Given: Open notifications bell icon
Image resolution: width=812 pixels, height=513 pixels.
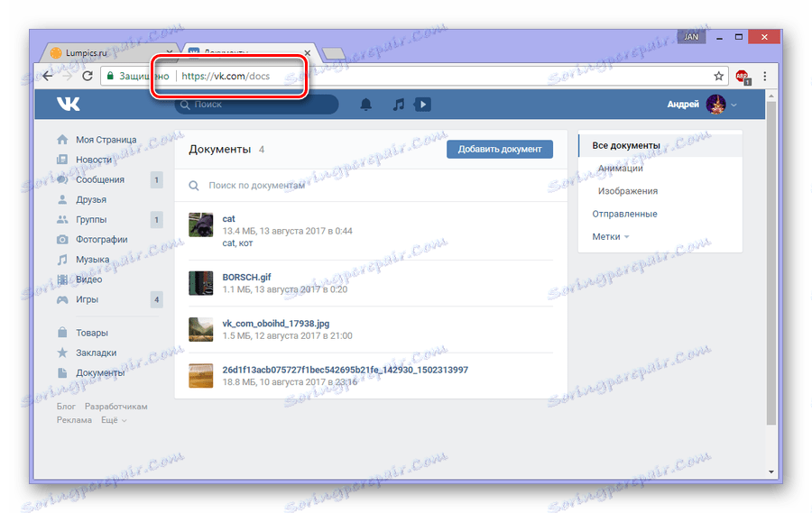Looking at the screenshot, I should [x=366, y=105].
